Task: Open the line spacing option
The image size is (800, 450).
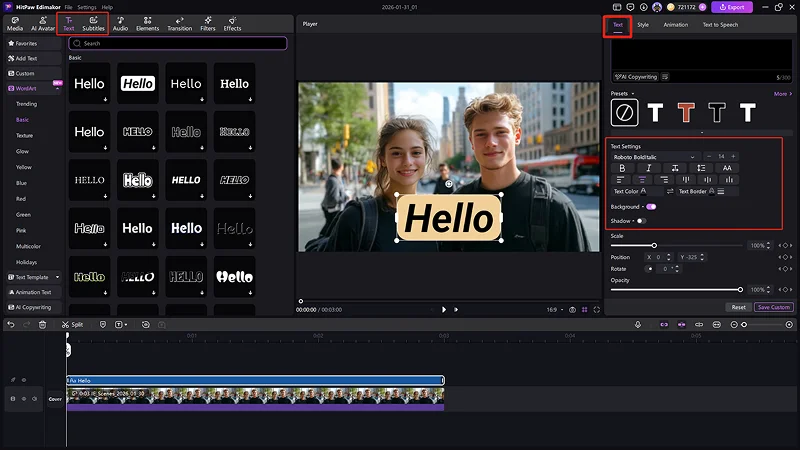Action: click(701, 168)
